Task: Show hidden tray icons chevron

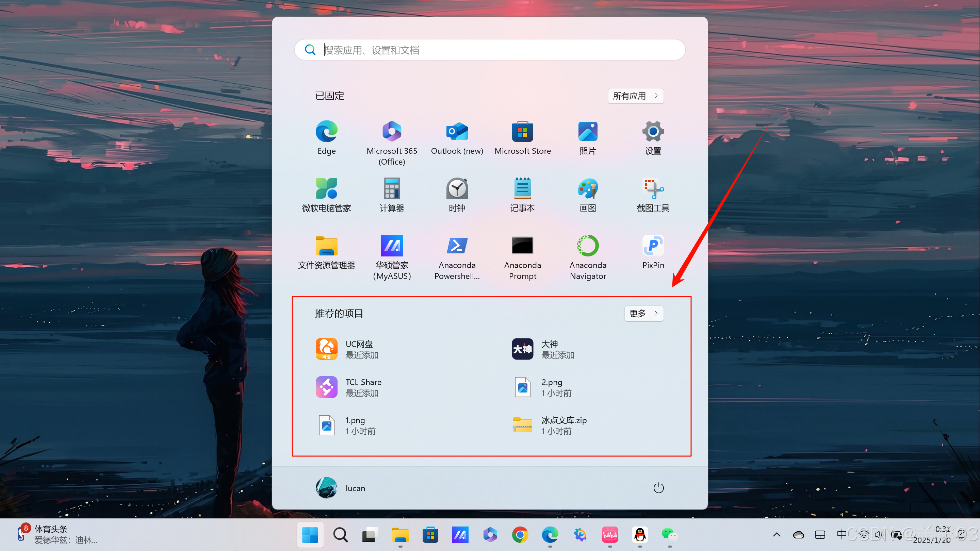Action: [777, 535]
